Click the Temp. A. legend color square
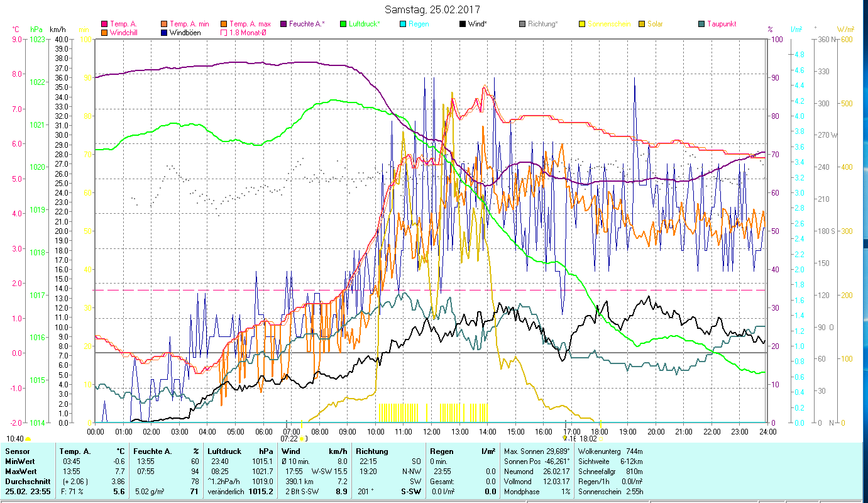868x503 pixels. coord(104,24)
